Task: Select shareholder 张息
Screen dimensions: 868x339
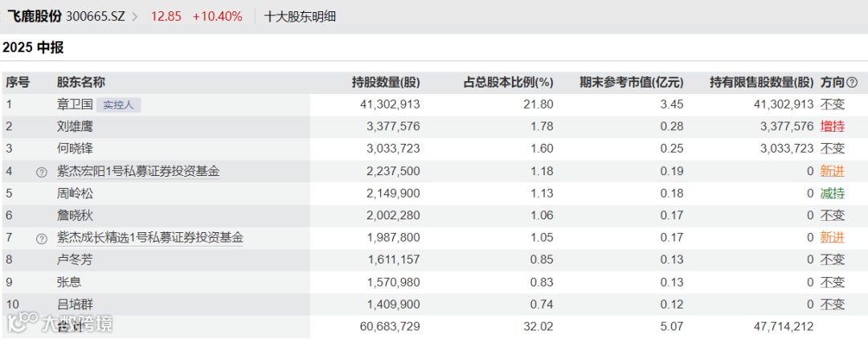Action: [69, 282]
